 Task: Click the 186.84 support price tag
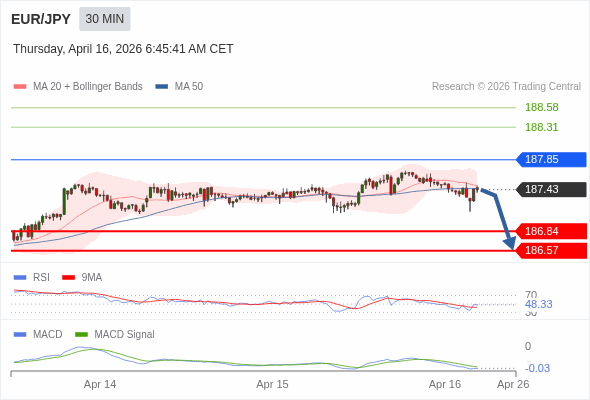(551, 231)
